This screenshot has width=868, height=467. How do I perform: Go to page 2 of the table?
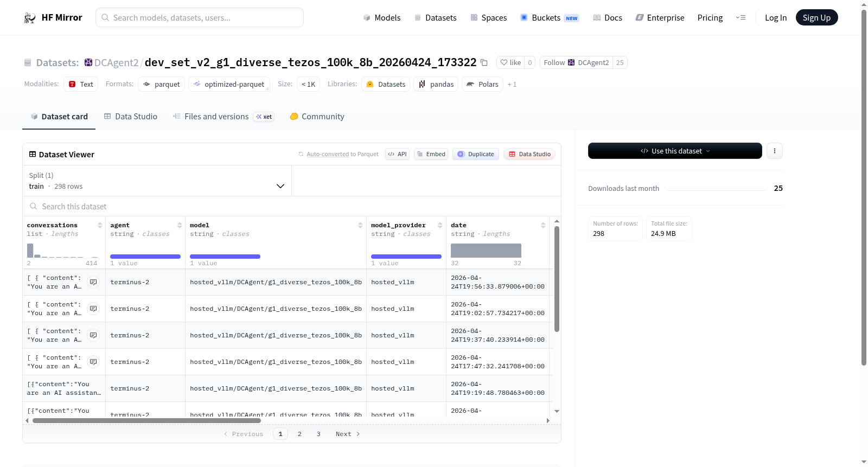[x=299, y=434]
